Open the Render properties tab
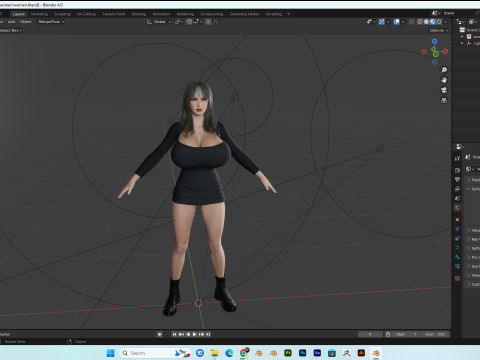 (457, 170)
